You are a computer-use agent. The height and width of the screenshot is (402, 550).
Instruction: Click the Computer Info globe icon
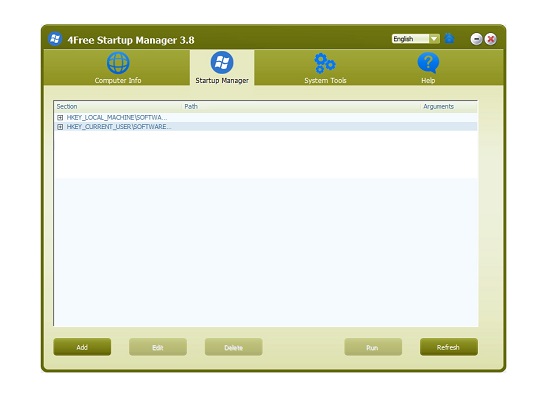click(118, 63)
